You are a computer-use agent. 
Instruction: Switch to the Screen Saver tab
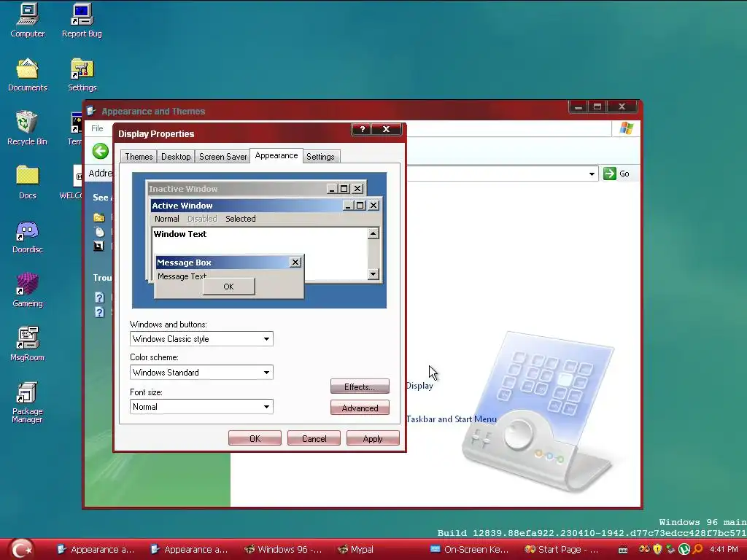[x=222, y=157]
